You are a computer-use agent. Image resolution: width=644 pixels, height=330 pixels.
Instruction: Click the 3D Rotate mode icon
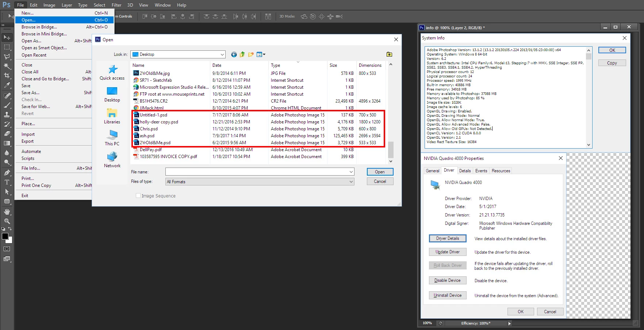coord(304,16)
